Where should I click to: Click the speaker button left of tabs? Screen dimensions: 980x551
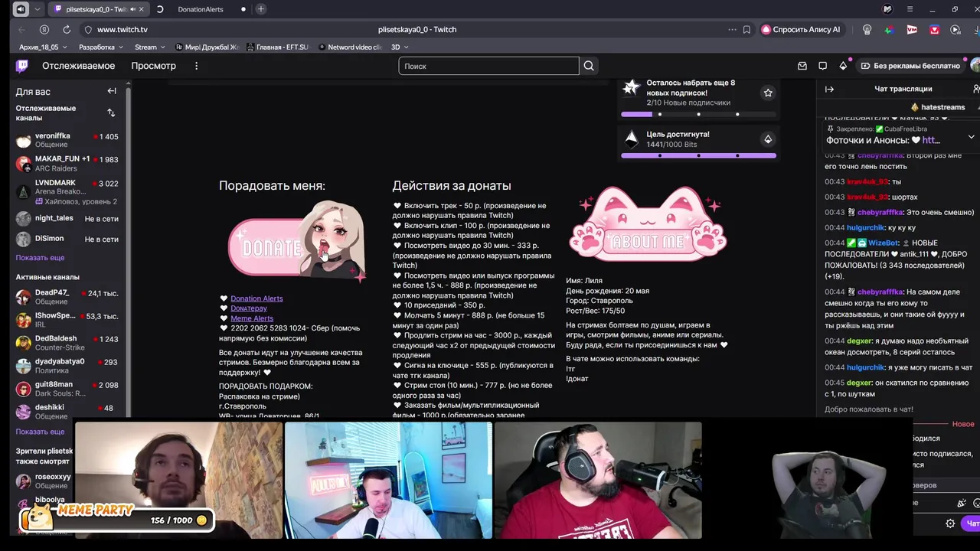(x=21, y=9)
